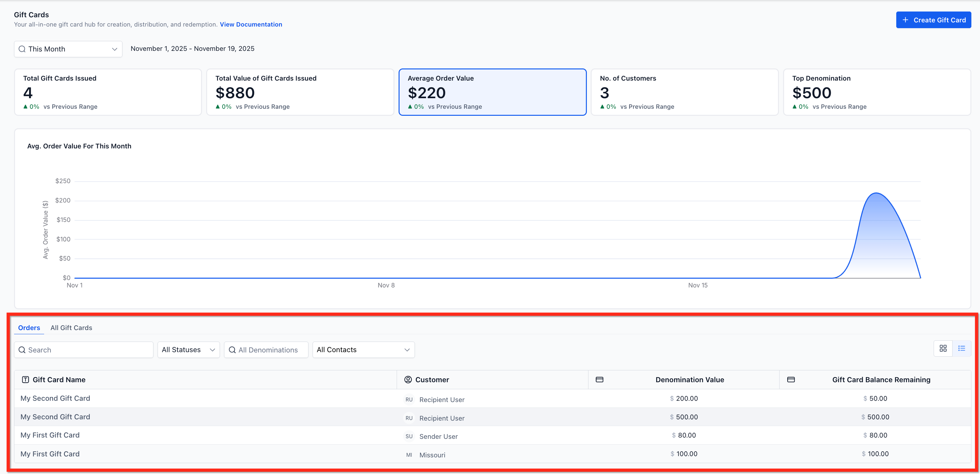This screenshot has width=980, height=474.
Task: Click the orders Search input field
Action: coord(84,350)
